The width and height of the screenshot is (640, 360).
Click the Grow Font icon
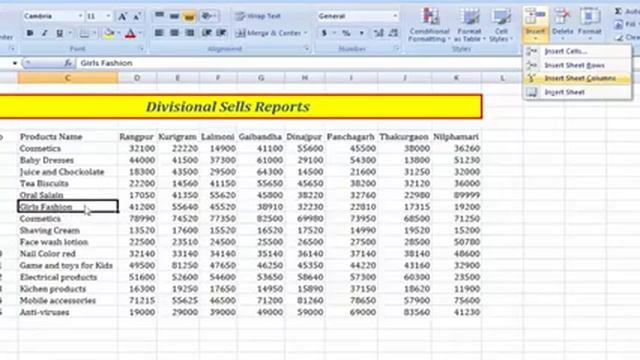(x=122, y=16)
